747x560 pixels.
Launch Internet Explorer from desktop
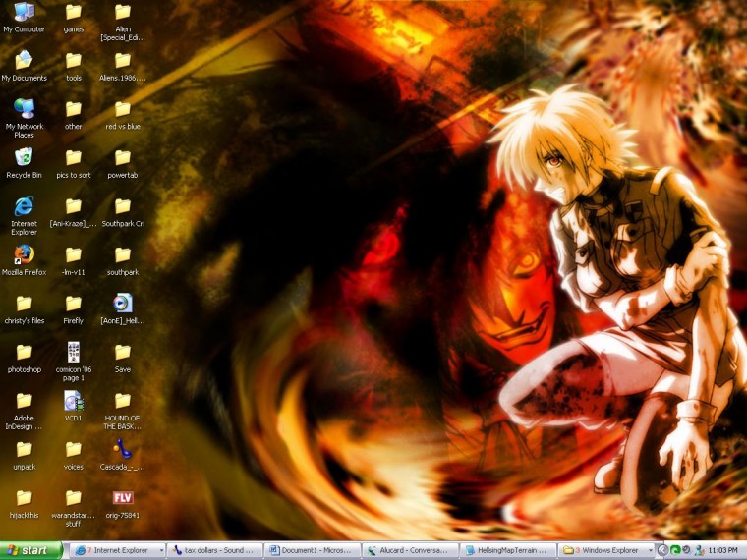coord(24,216)
